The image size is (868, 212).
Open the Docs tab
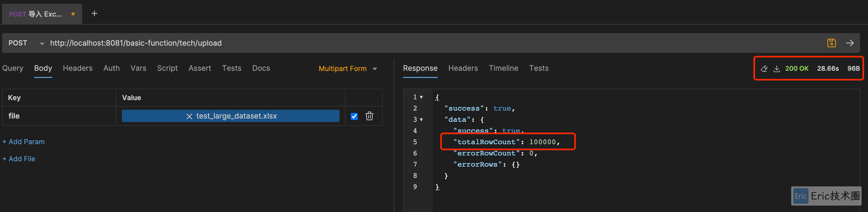tap(261, 68)
